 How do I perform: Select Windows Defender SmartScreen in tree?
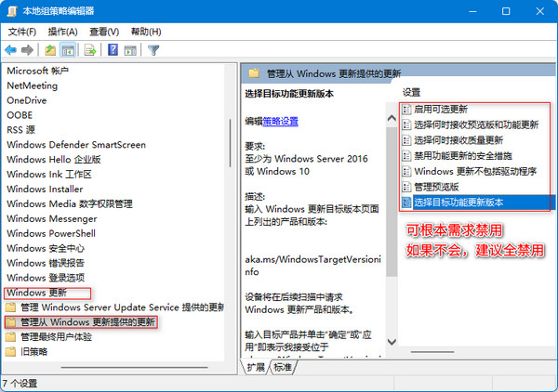click(76, 145)
